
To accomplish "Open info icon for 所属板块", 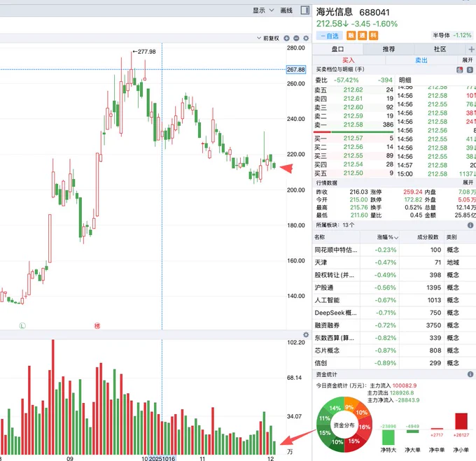I will click(x=470, y=225).
